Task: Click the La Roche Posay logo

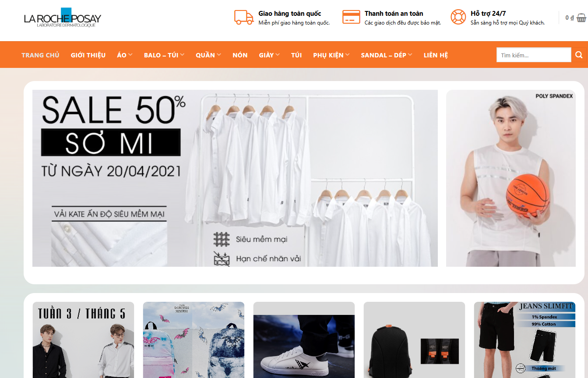Action: click(x=63, y=18)
